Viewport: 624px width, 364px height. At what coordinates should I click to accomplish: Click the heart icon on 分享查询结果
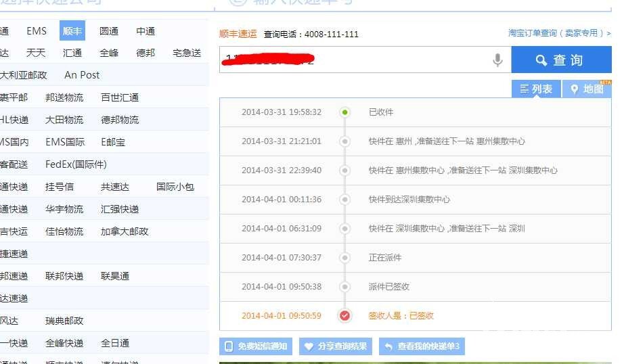tap(309, 346)
